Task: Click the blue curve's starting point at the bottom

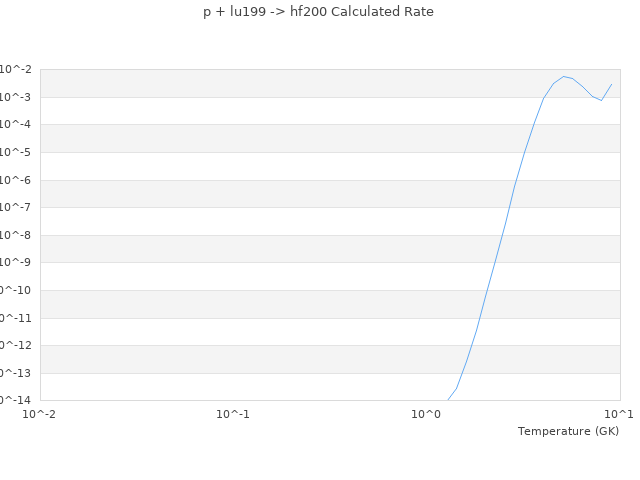Action: point(448,400)
